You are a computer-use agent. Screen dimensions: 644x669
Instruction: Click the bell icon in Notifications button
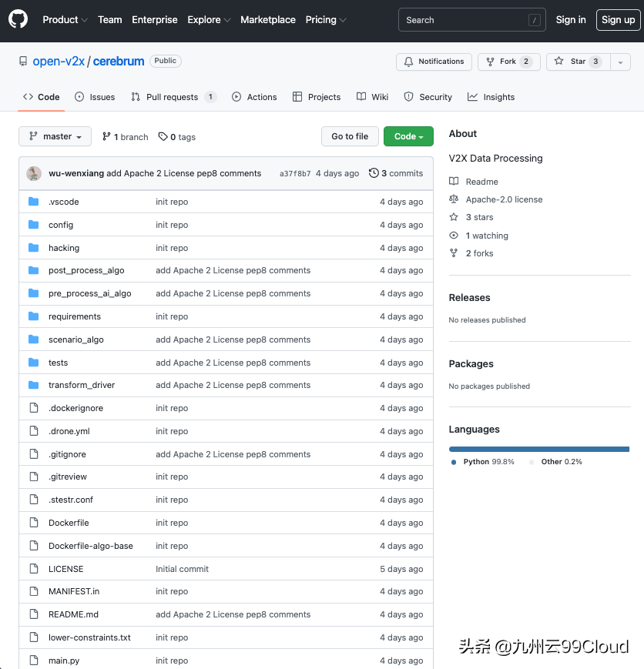(408, 62)
